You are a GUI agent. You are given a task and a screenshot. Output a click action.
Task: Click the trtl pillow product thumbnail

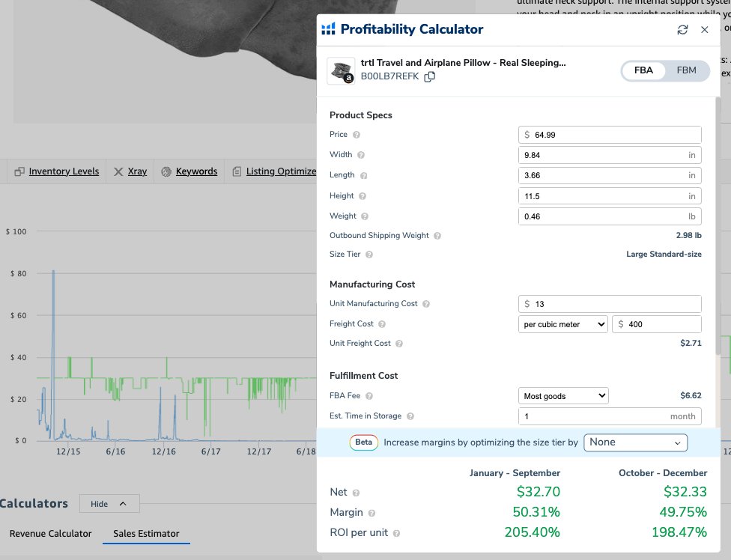(341, 71)
